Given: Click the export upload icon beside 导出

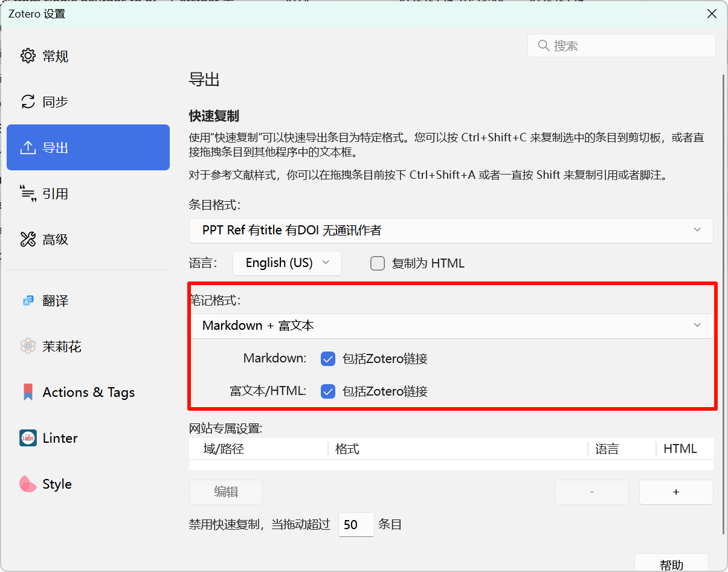Looking at the screenshot, I should [x=28, y=147].
